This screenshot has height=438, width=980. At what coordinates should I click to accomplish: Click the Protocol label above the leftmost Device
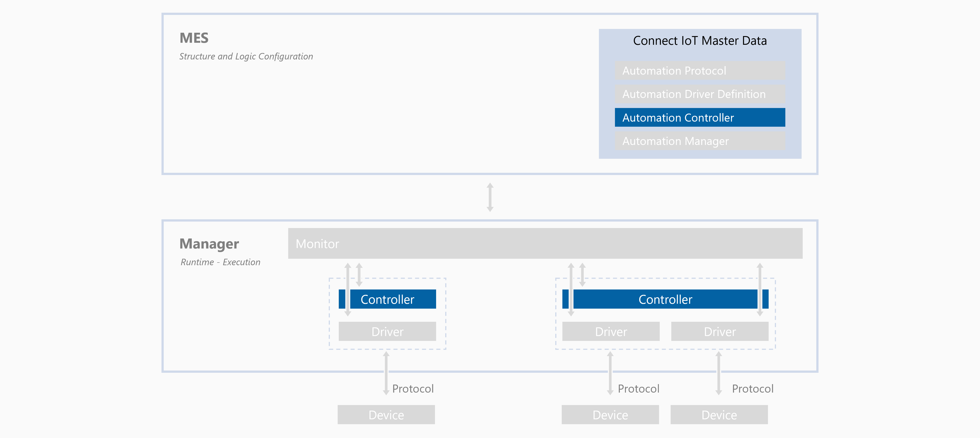point(413,389)
